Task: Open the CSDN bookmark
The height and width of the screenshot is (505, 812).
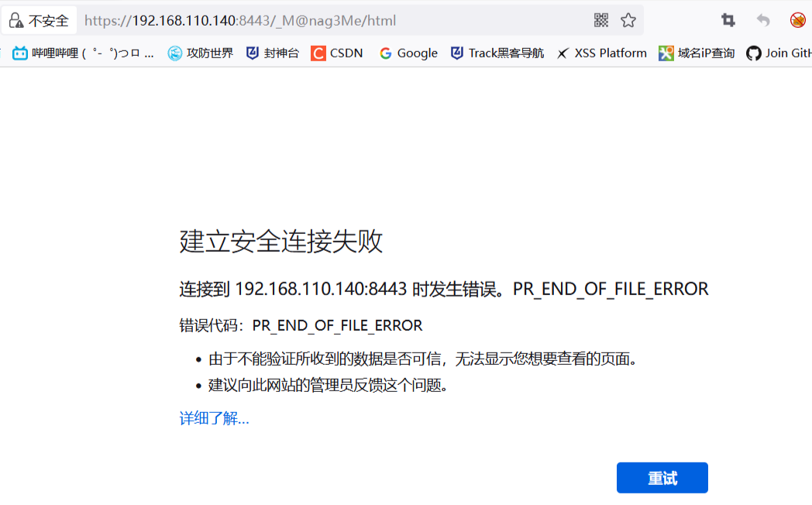Action: point(337,53)
